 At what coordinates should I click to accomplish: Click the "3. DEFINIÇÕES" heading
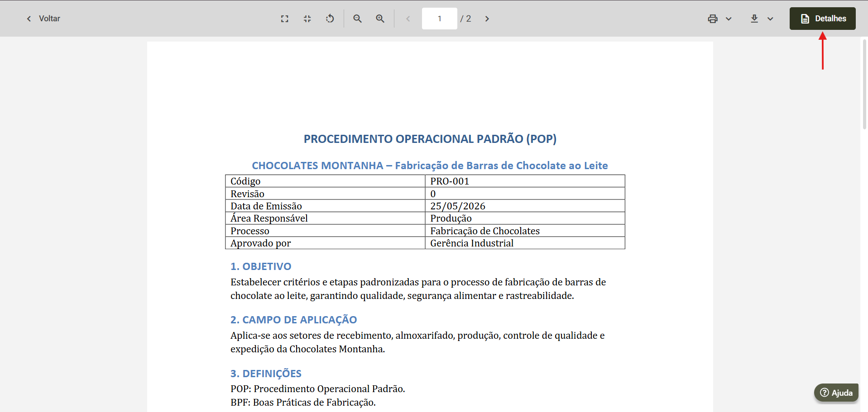point(266,374)
